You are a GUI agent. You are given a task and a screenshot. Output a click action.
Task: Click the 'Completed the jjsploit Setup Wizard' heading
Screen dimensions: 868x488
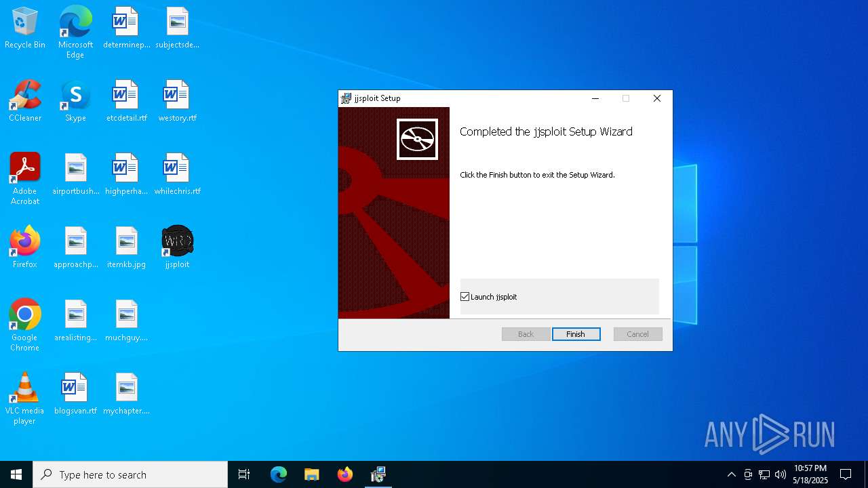[546, 131]
